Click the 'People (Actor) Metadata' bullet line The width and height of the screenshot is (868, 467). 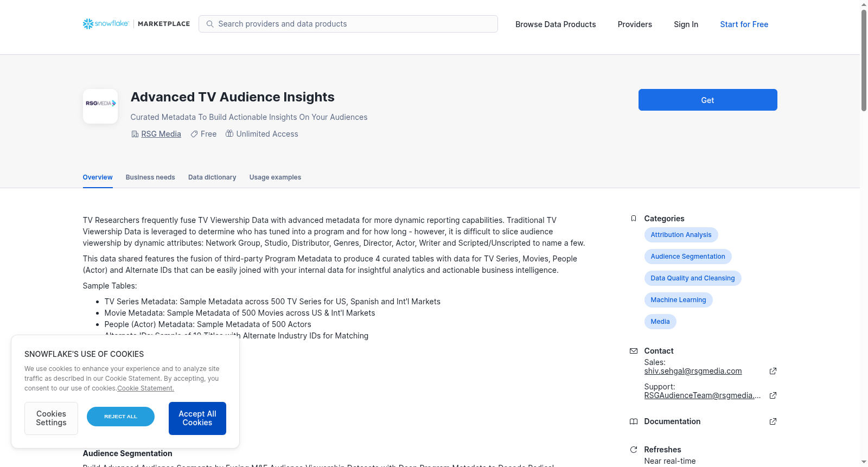(x=208, y=324)
